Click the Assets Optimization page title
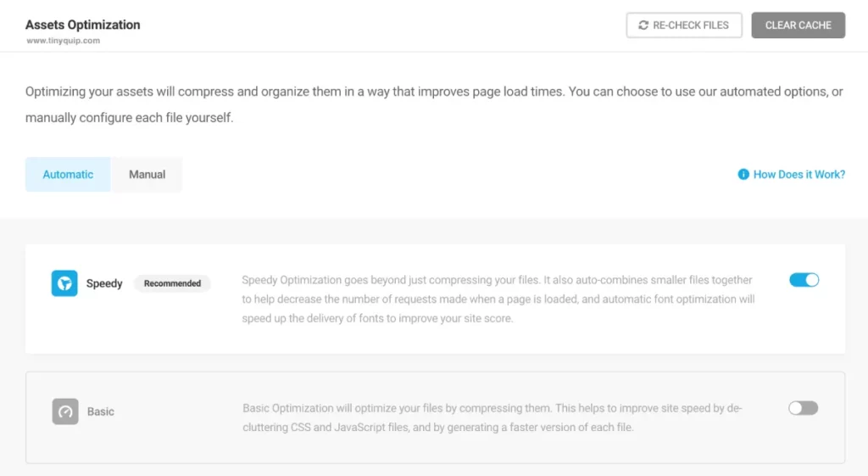The width and height of the screenshot is (868, 476). coord(82,25)
